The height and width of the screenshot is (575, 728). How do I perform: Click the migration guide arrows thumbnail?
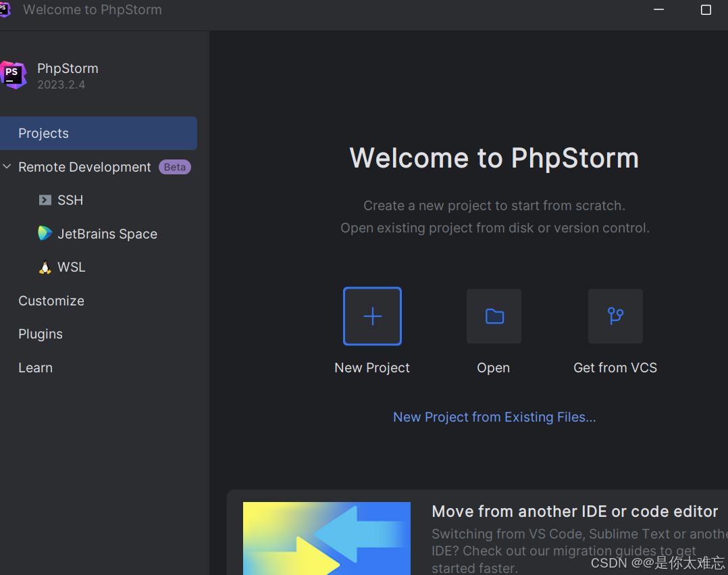pyautogui.click(x=327, y=539)
